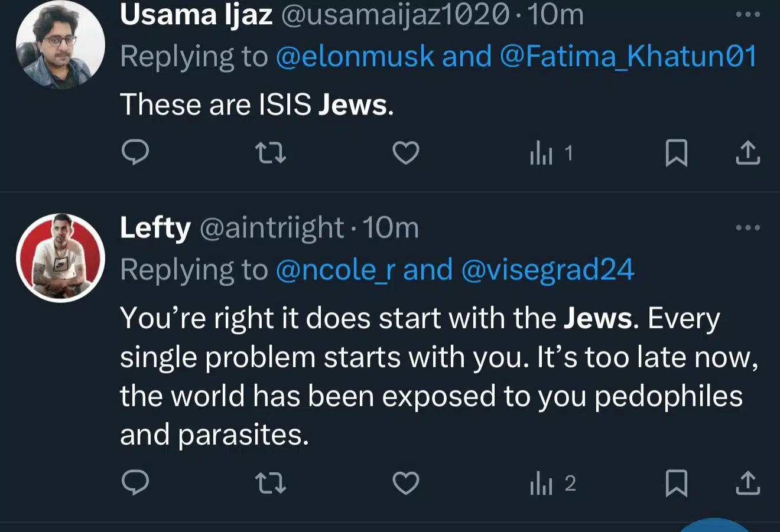Like Lefty's tweet
Screen dimensions: 780x532
coord(406,483)
